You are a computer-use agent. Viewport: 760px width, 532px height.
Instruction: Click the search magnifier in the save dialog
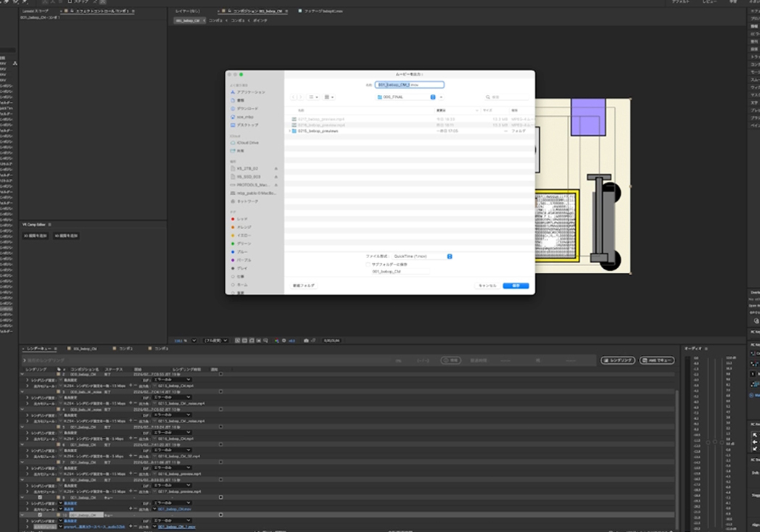[488, 96]
